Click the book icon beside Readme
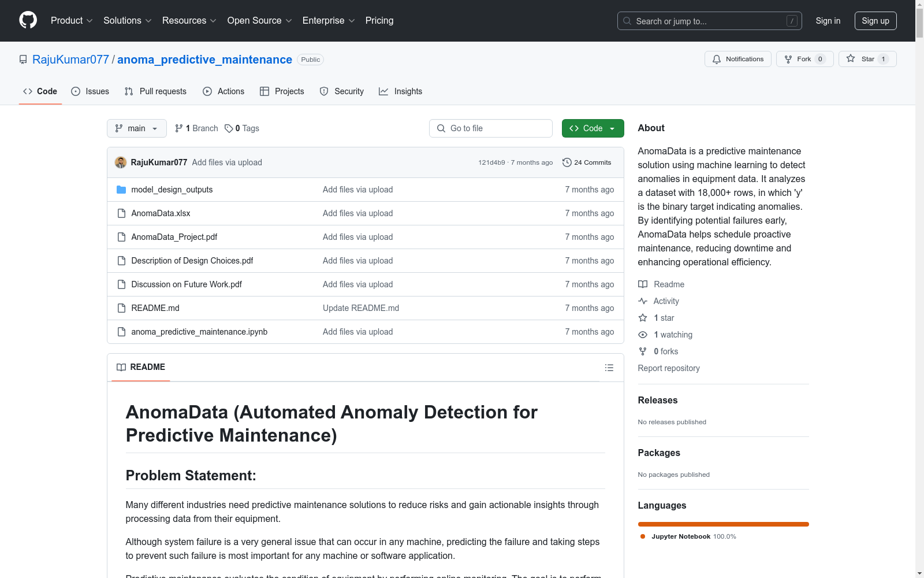Screen dimensions: 924x578 643,284
